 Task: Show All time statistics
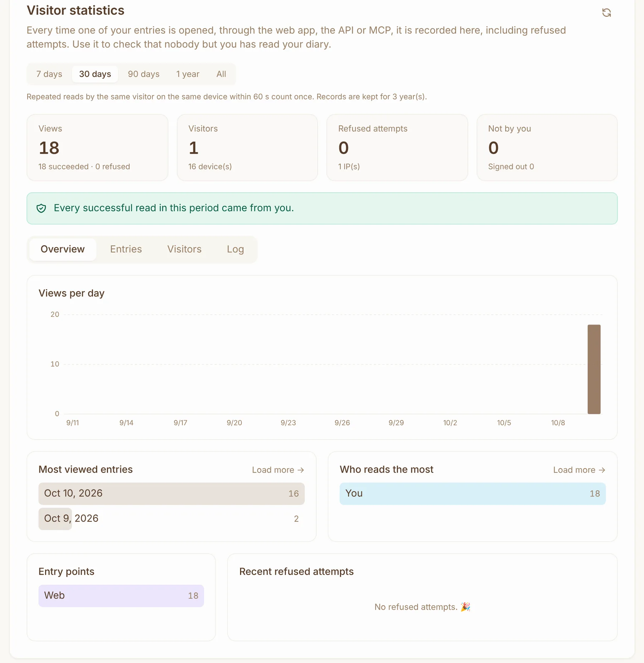221,74
